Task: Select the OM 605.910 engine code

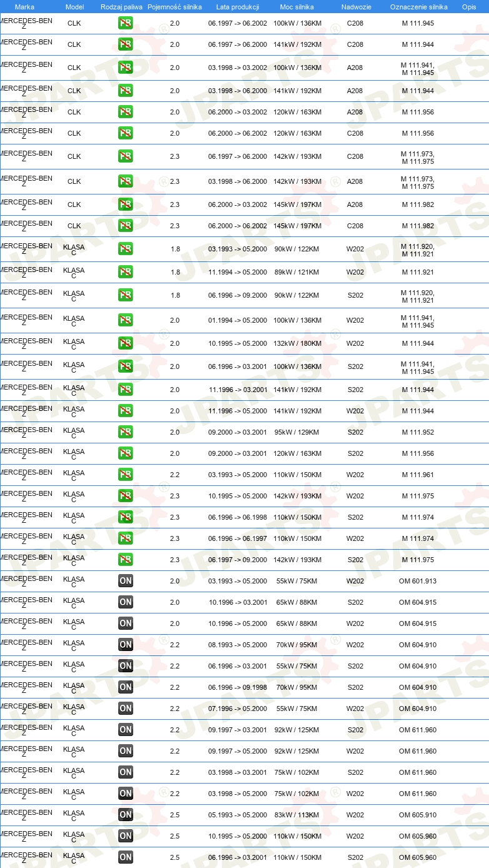Action: (x=418, y=815)
